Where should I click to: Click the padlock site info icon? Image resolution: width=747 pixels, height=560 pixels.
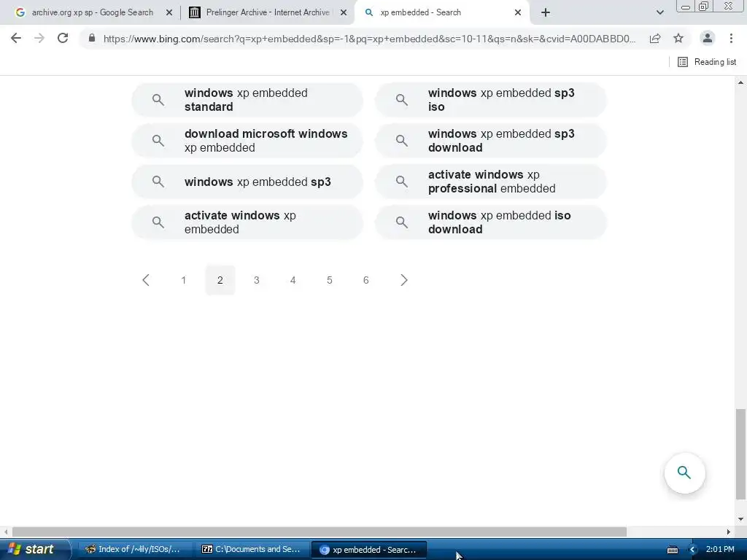[x=92, y=38]
